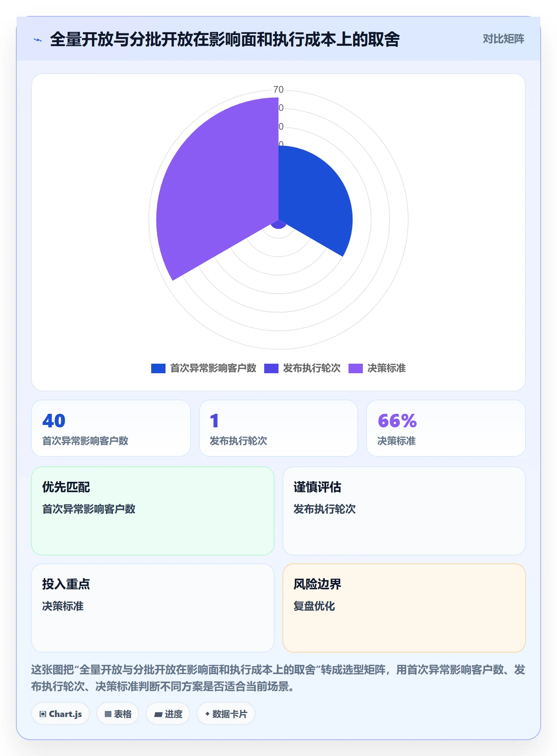Click the tiny indigo segment at chart center
The width and height of the screenshot is (557, 756).
[x=278, y=225]
